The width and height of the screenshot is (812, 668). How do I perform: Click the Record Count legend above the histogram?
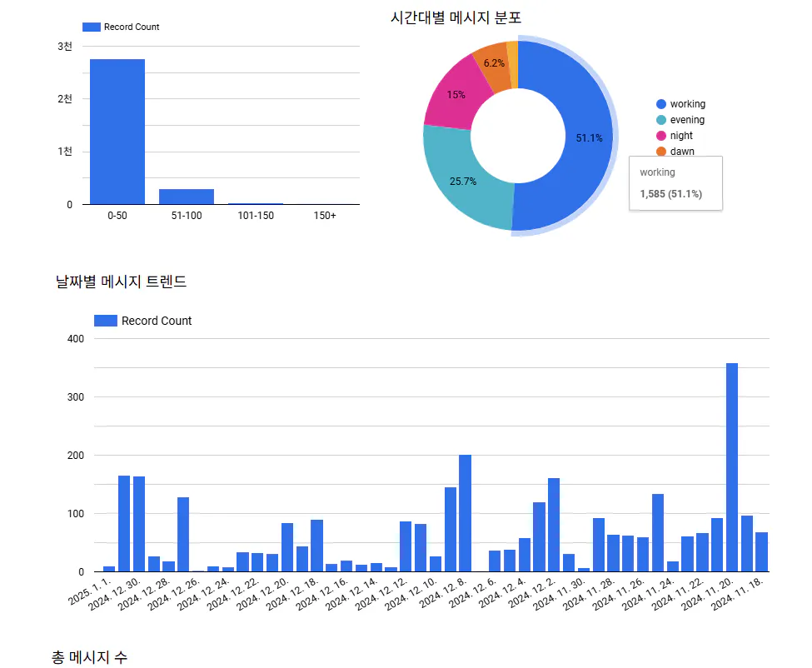coord(121,27)
